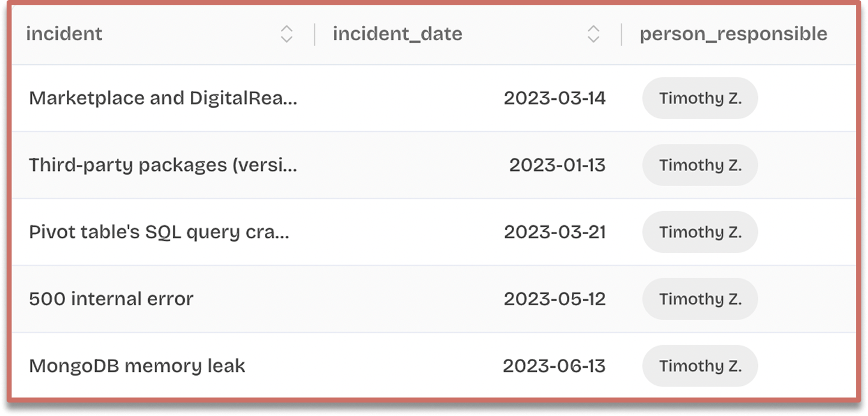This screenshot has width=868, height=416.
Task: Click sort icon in incident column header
Action: [287, 34]
